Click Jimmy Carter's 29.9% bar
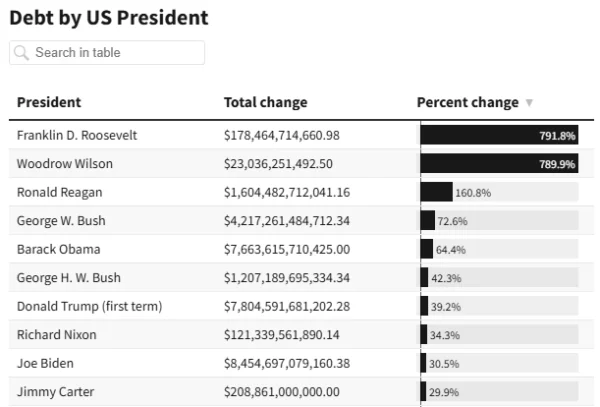The height and width of the screenshot is (407, 600). click(424, 392)
